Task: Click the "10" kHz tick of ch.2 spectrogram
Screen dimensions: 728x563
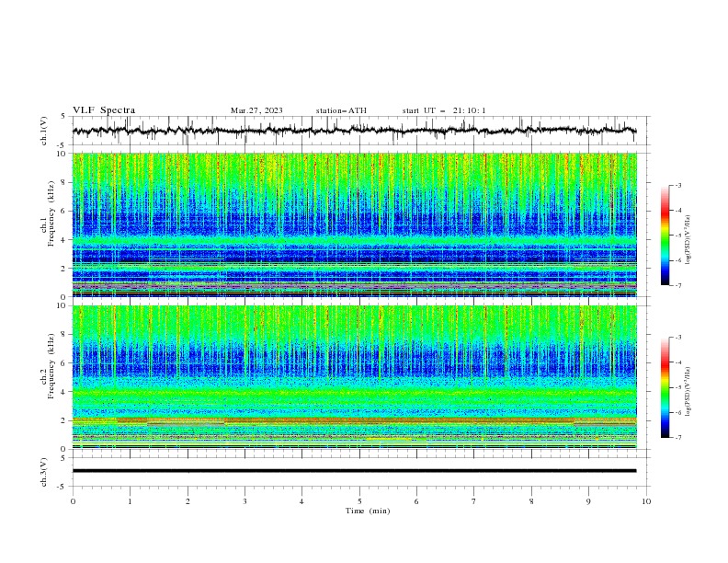Action: click(63, 305)
